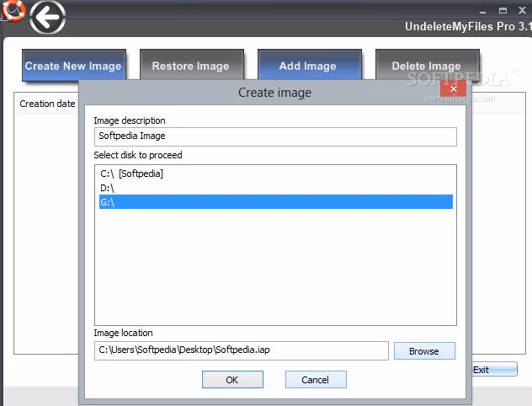Viewport: 532px width, 406px height.
Task: Select the C:\ [Softpedia] disk
Action: pos(276,174)
